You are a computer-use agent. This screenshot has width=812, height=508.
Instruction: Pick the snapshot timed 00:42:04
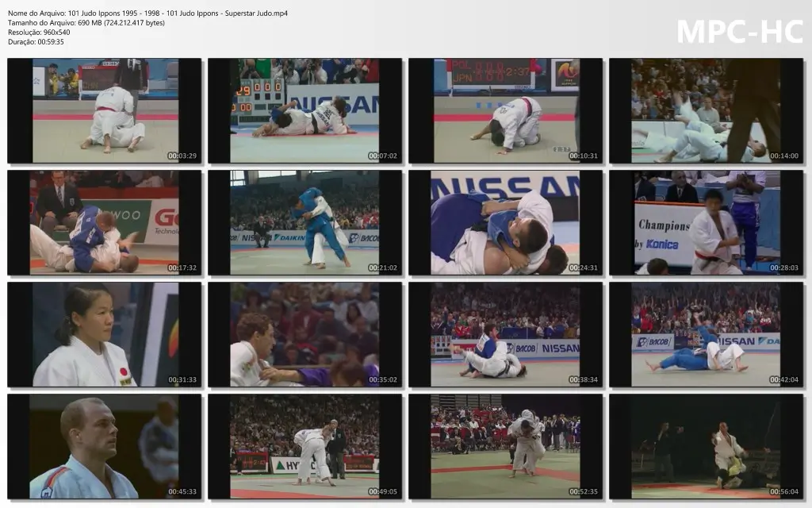click(x=707, y=335)
